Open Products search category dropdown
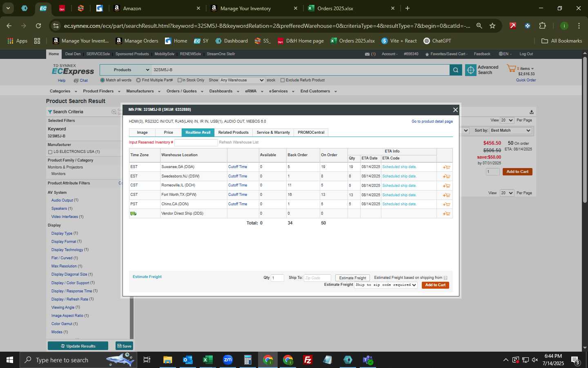This screenshot has width=588, height=368. (x=126, y=70)
